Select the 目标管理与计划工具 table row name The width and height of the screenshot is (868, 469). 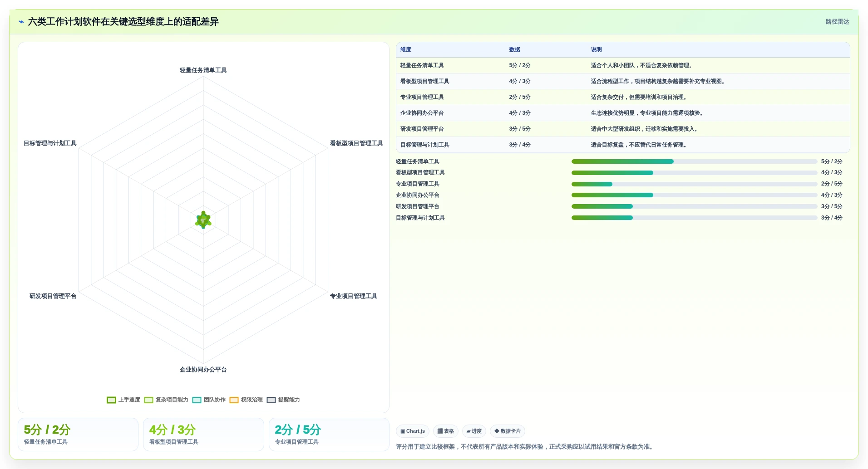425,145
